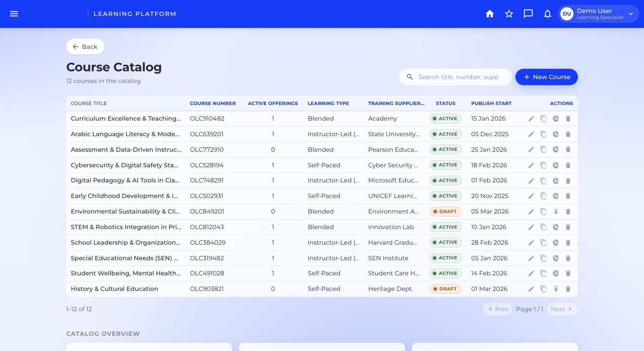Image resolution: width=644 pixels, height=351 pixels.
Task: Sort by Active Offerings column header
Action: click(273, 103)
